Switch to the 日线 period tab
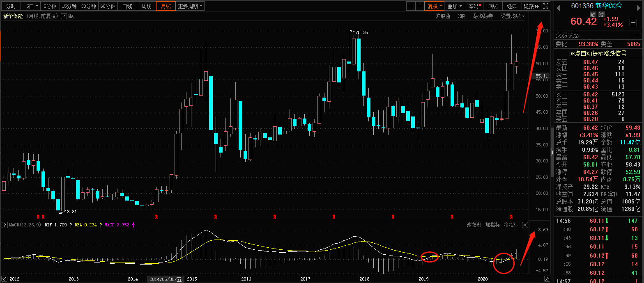 tap(127, 6)
